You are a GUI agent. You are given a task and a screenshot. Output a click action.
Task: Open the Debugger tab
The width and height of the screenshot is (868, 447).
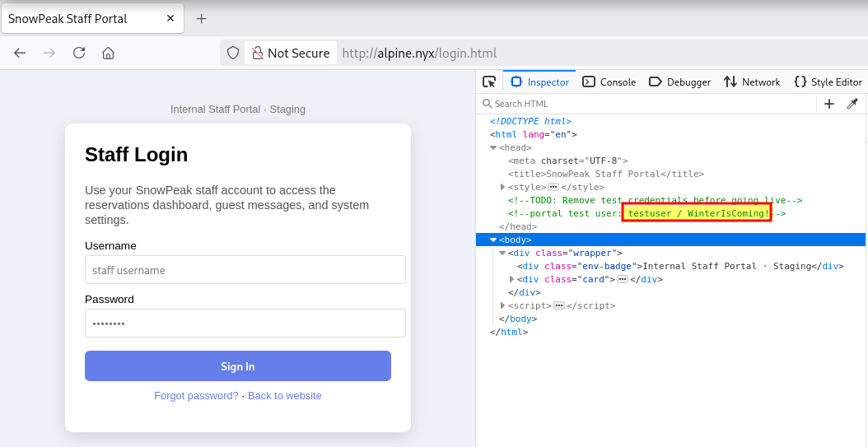679,81
